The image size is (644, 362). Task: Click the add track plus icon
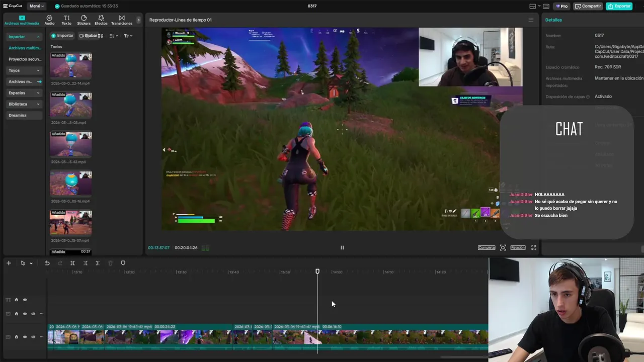click(x=9, y=263)
